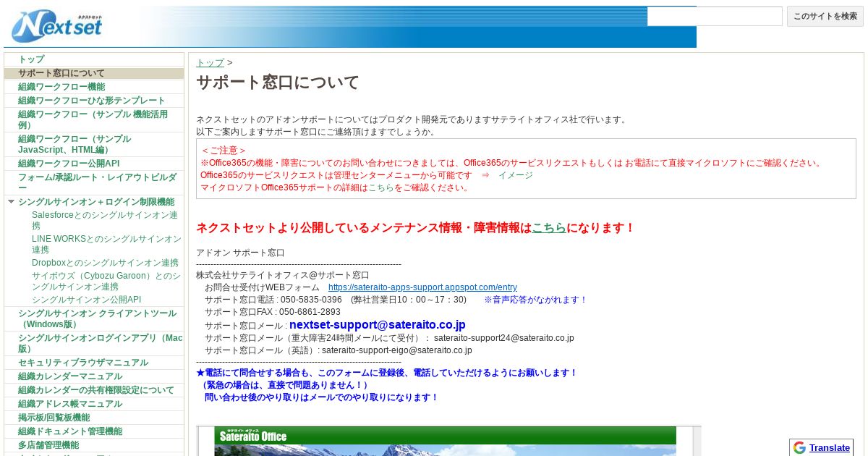Click the support FAX number 050-6861-2893
Image resolution: width=868 pixels, height=456 pixels.
310,312
